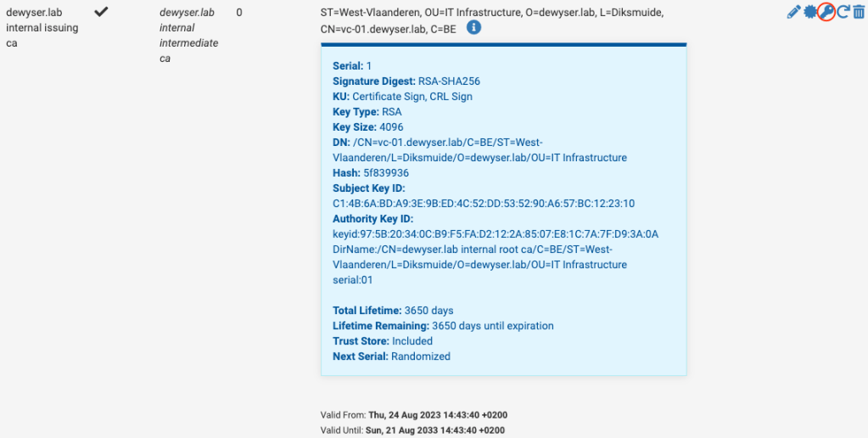Click the Subject Key ID hex value
Screen dimensions: 868x438
tap(484, 204)
